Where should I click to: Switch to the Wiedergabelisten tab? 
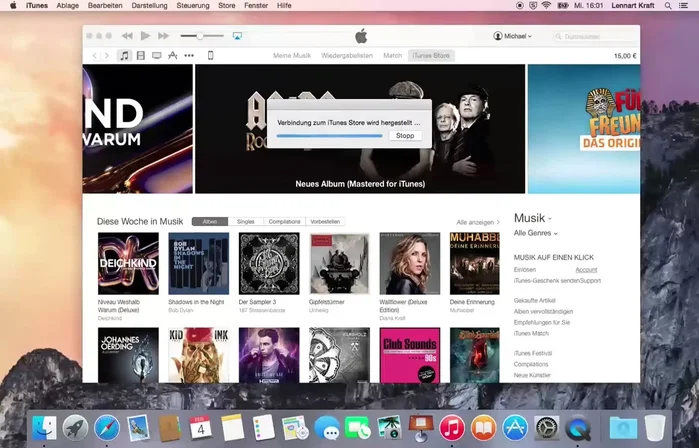[346, 55]
